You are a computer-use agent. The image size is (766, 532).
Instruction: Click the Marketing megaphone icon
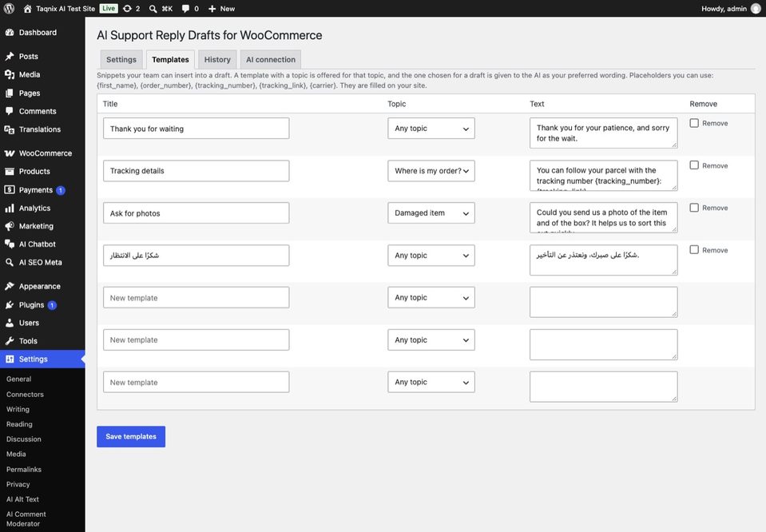click(10, 226)
